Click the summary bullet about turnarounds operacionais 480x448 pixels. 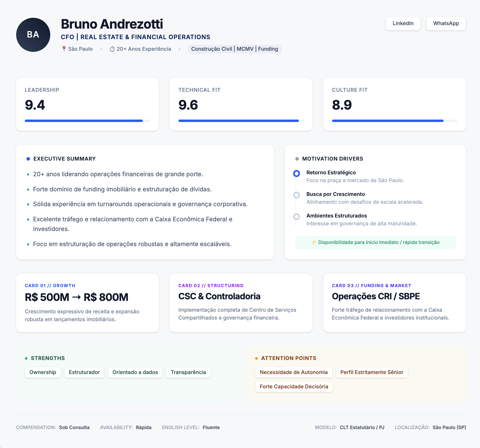140,204
